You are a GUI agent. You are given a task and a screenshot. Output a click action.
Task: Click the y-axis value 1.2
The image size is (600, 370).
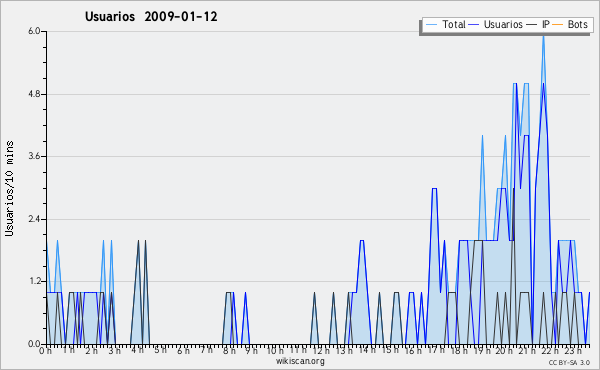[34, 282]
